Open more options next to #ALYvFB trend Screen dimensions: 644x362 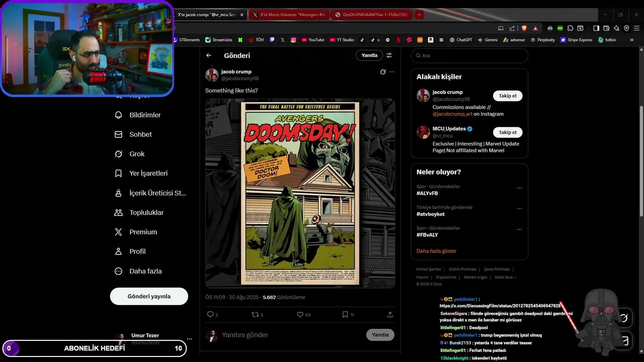click(519, 188)
